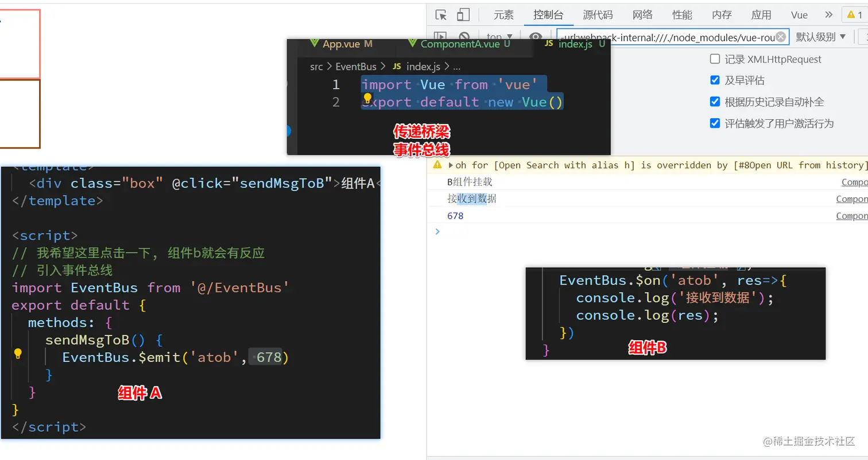Click the lightbulb beside the EventBus.$emit line
The height and width of the screenshot is (460, 868).
tap(18, 353)
